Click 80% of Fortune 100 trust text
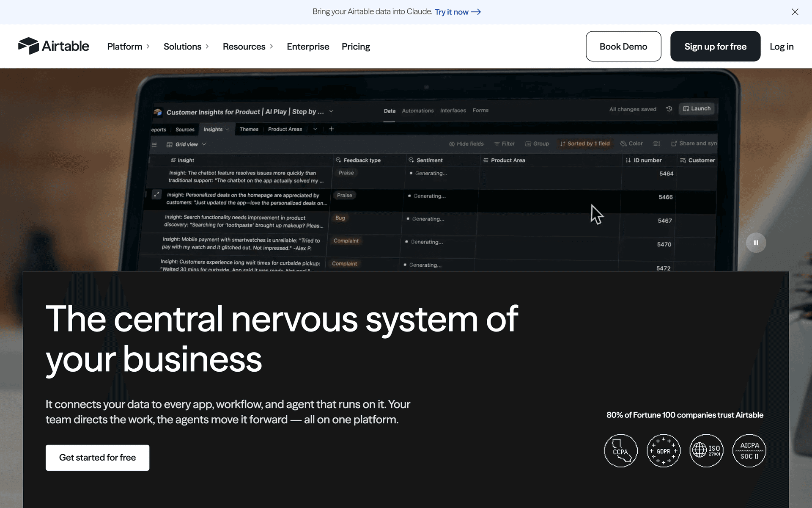 point(685,415)
